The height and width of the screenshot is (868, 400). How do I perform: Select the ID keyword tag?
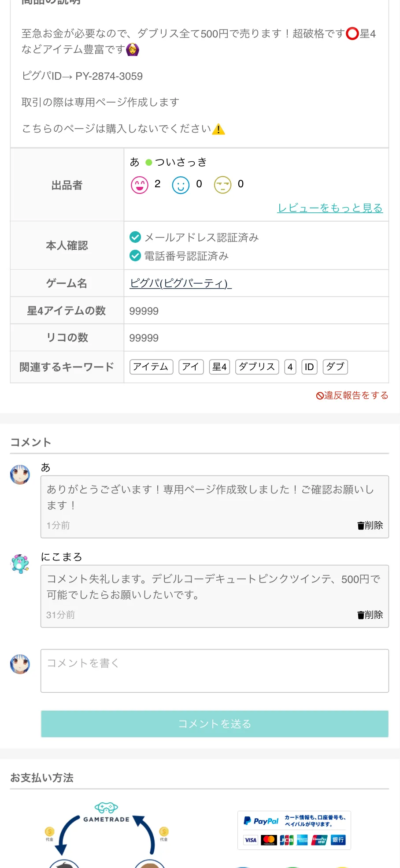(x=309, y=367)
